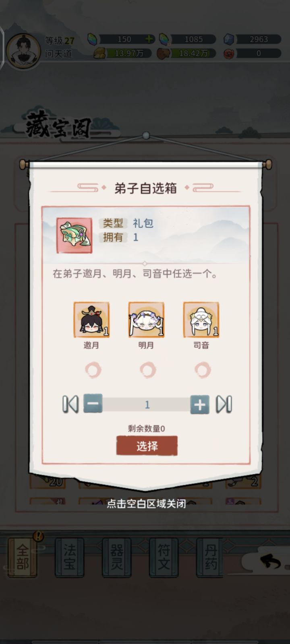Jump to minimum quantity arrow

70,404
